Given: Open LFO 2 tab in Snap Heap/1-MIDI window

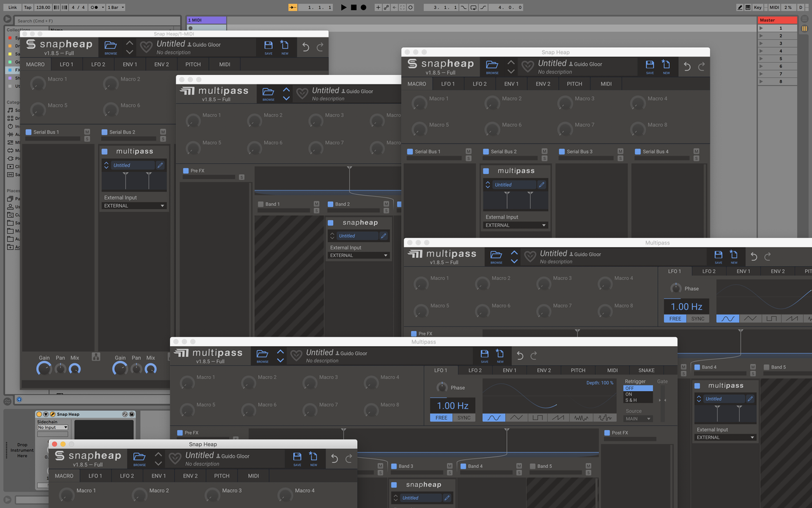Looking at the screenshot, I should (98, 64).
